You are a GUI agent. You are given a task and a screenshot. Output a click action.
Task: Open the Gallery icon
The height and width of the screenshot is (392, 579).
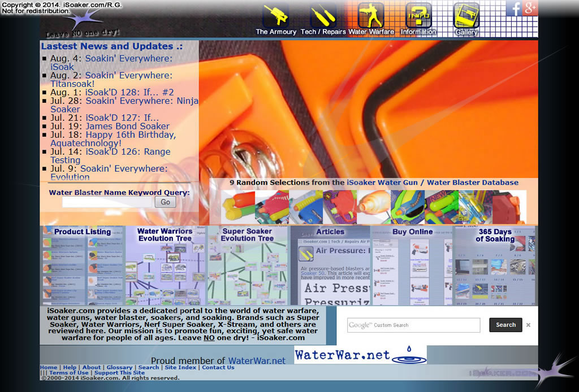pyautogui.click(x=466, y=15)
